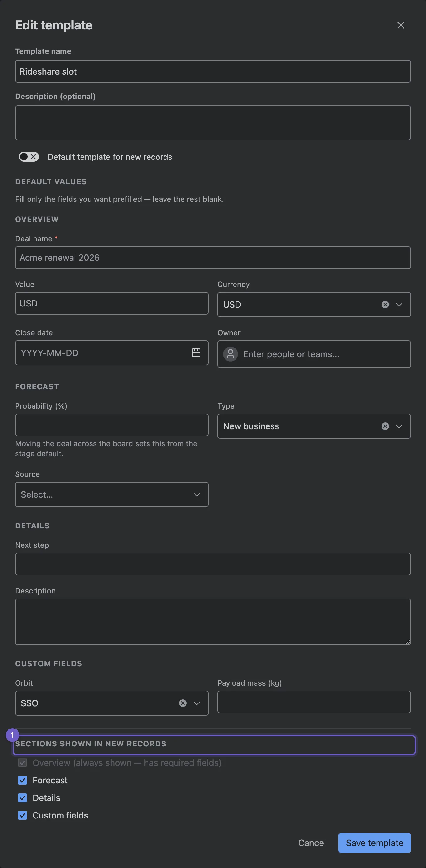The height and width of the screenshot is (868, 426).
Task: Clear the SSO Orbit selection
Action: (x=183, y=703)
